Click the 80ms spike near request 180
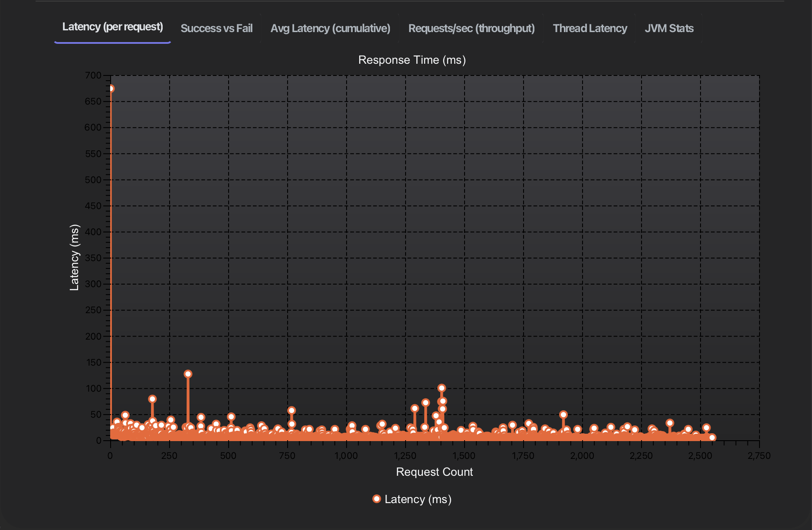This screenshot has width=812, height=530. pyautogui.click(x=153, y=398)
